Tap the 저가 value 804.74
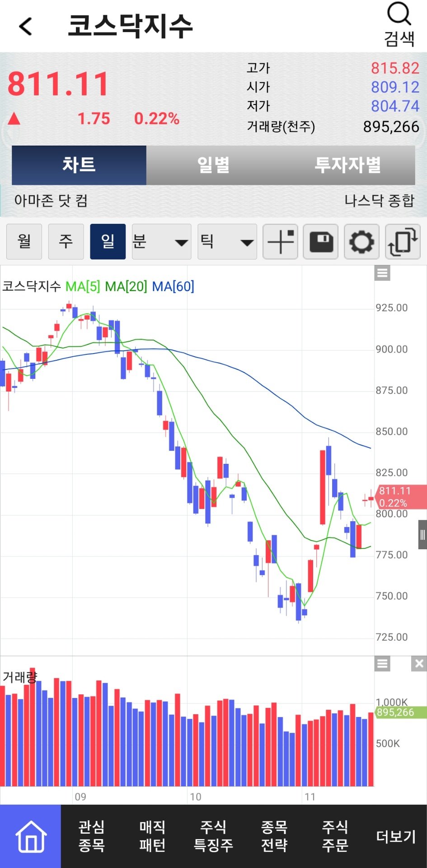 (x=395, y=106)
